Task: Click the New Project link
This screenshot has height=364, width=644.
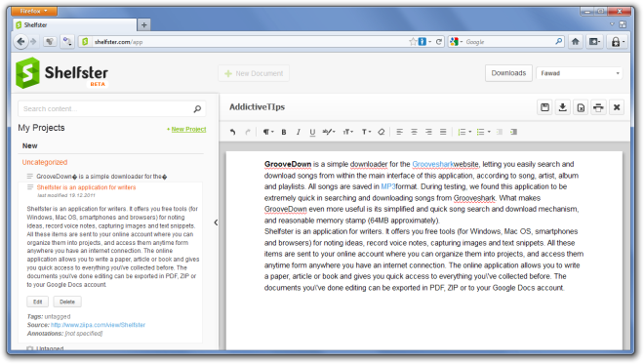Action: pyautogui.click(x=188, y=129)
